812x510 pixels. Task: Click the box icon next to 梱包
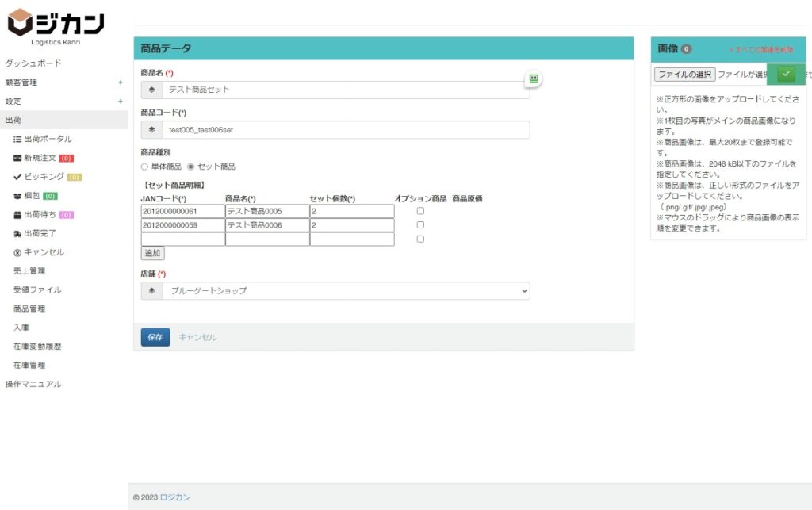(17, 195)
